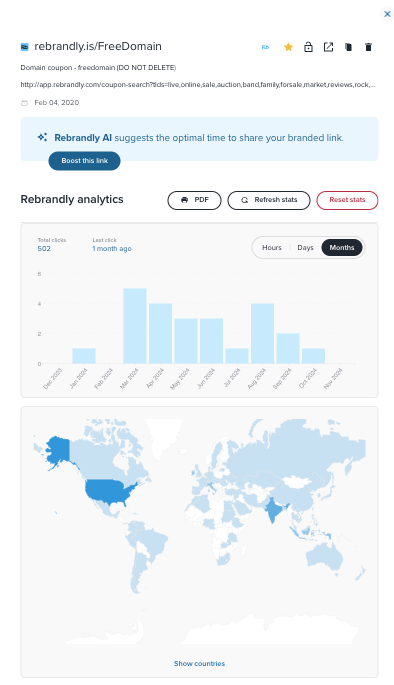Click the '1 month ago' last click value
This screenshot has width=394, height=685.
(112, 249)
